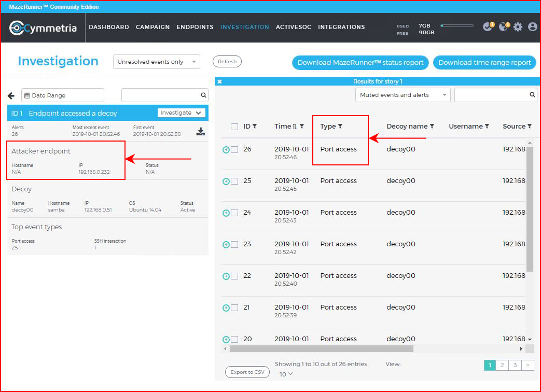Screen dimensions: 541x392
Task: Close the Results for story 1 panel
Action: tap(219, 82)
